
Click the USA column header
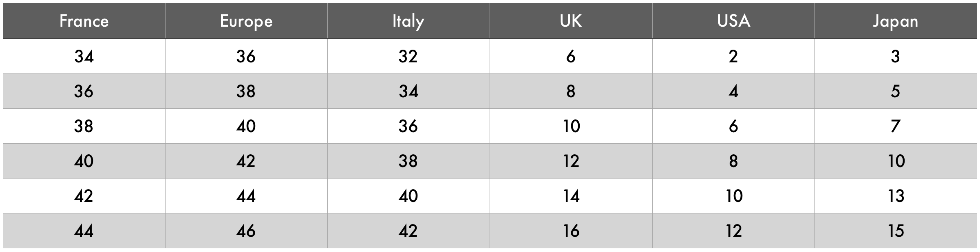[733, 21]
